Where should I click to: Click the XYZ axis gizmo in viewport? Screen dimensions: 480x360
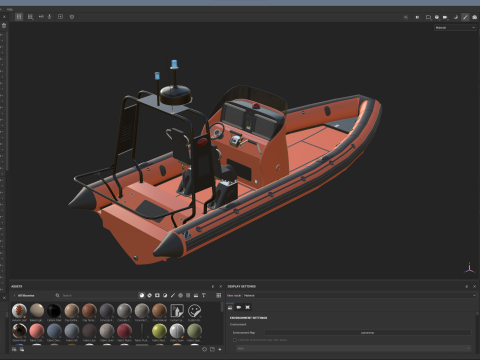469,269
